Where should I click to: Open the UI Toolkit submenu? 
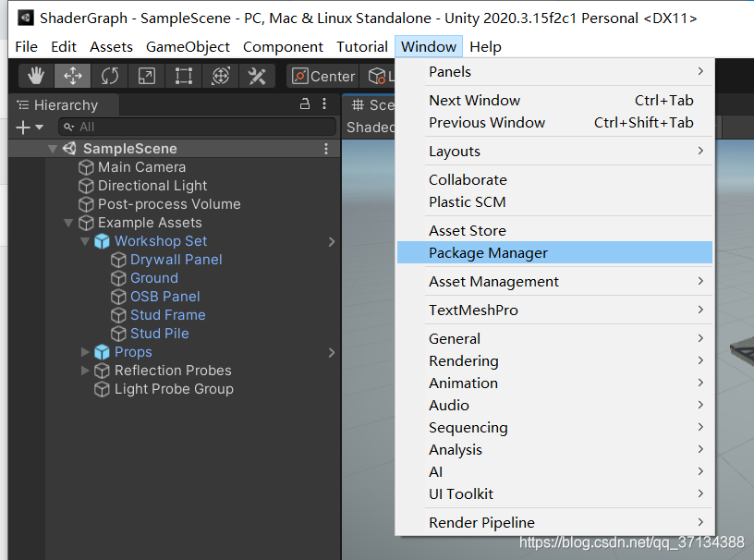pyautogui.click(x=555, y=493)
